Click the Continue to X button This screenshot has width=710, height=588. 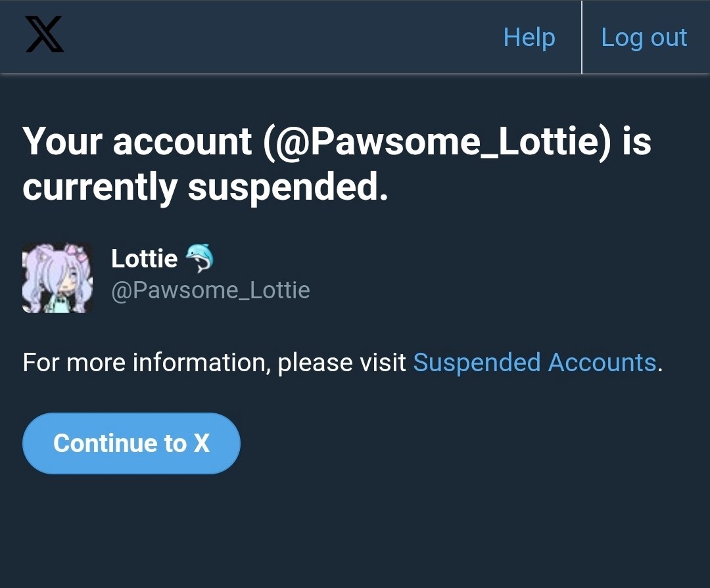[131, 443]
